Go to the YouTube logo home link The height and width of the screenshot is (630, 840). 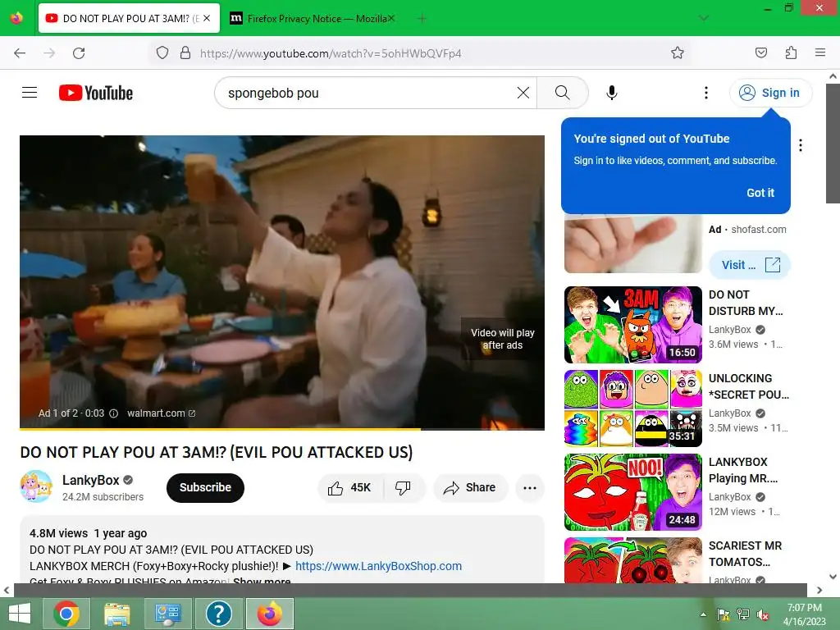96,93
